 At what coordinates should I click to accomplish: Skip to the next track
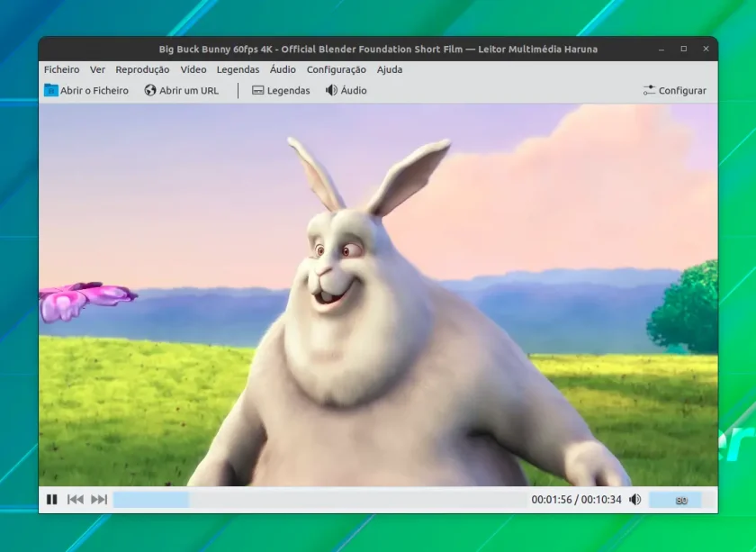[x=99, y=500]
